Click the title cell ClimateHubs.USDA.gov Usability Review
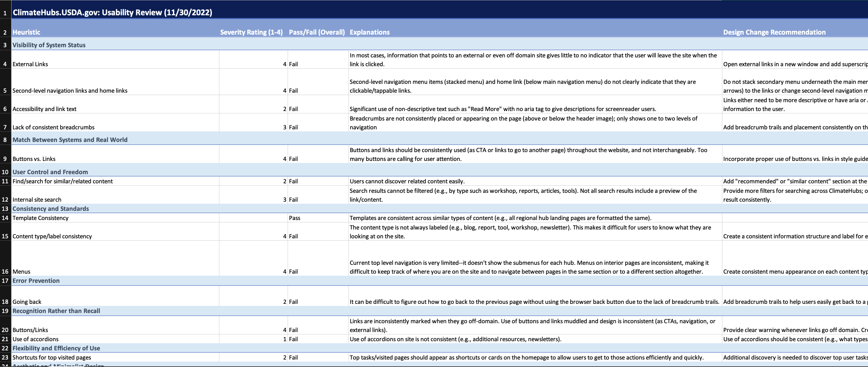The image size is (868, 367). point(112,13)
